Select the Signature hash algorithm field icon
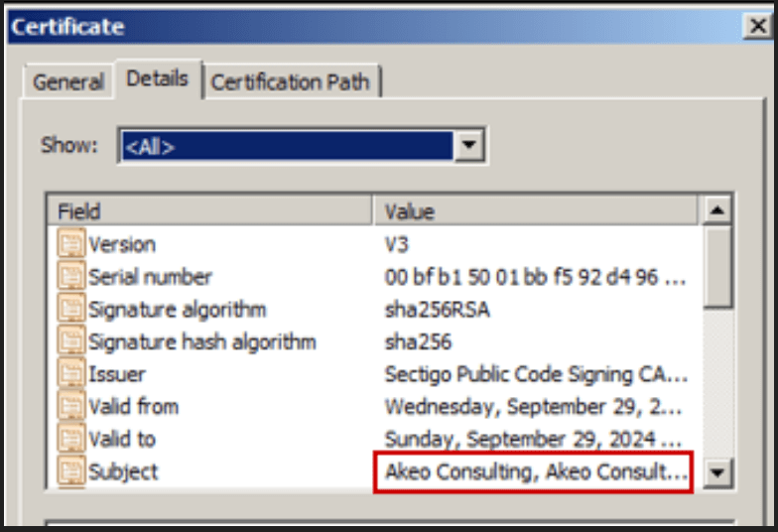778x532 pixels. coord(71,340)
